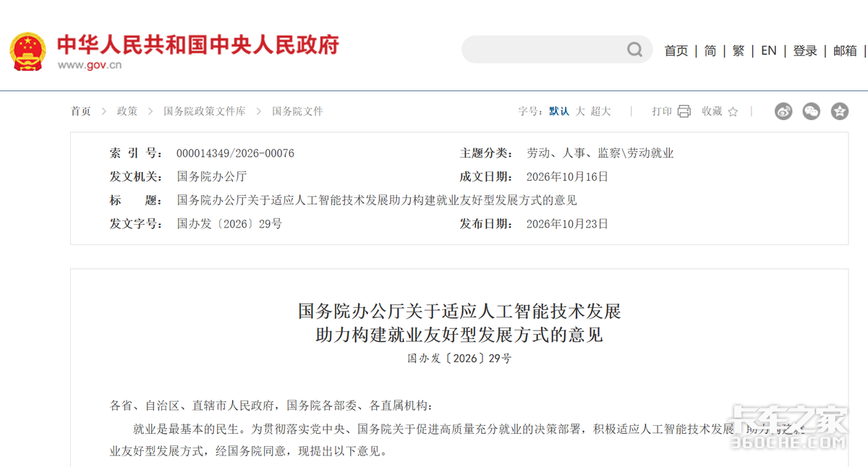Click the printer icon beside 打印

[684, 111]
